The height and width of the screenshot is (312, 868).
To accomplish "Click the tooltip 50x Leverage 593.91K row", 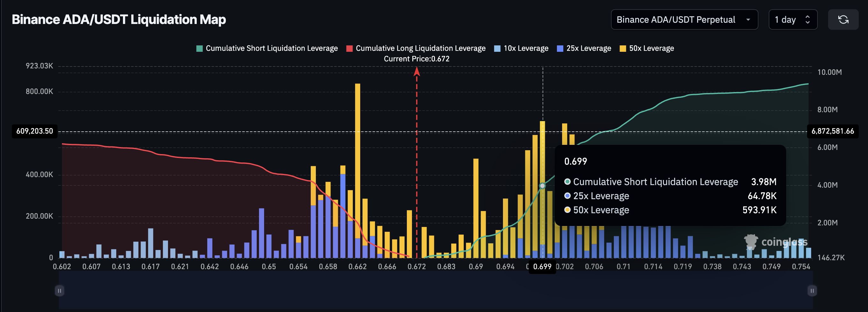I will (x=670, y=210).
